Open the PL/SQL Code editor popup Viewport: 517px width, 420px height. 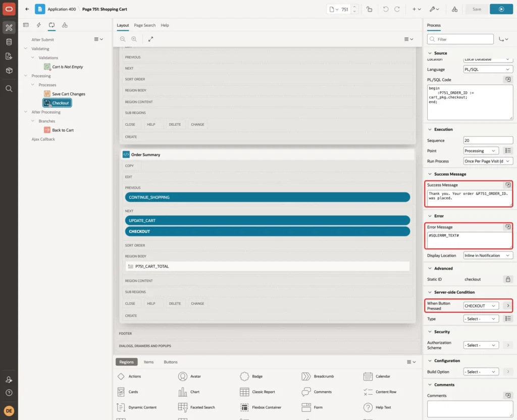508,79
